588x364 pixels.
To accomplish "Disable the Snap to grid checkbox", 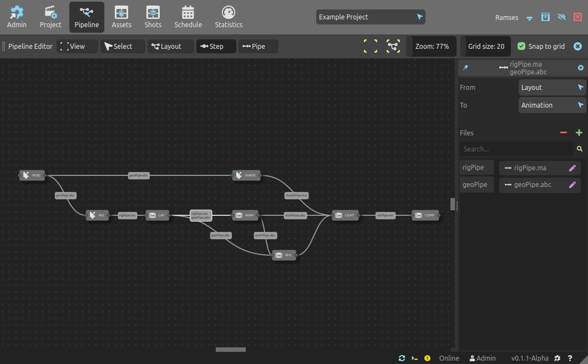I will tap(521, 47).
